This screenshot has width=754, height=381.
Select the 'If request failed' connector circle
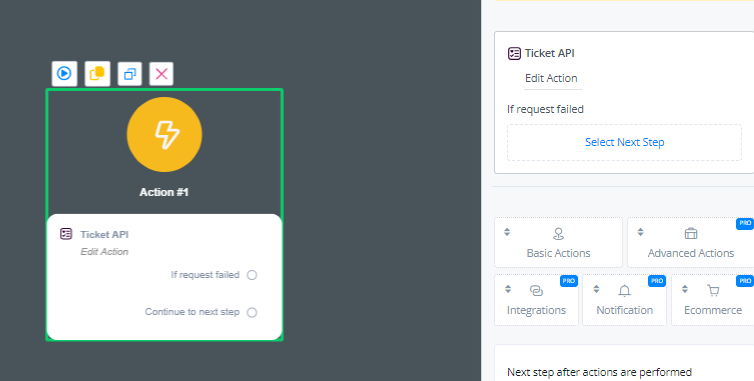(252, 275)
